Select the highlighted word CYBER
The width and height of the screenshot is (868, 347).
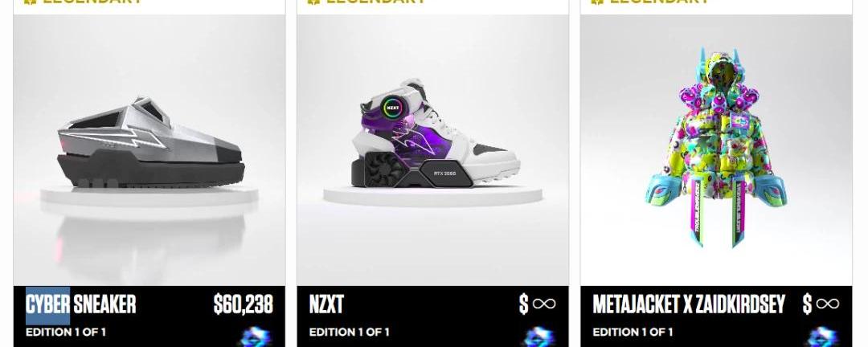[x=47, y=304]
